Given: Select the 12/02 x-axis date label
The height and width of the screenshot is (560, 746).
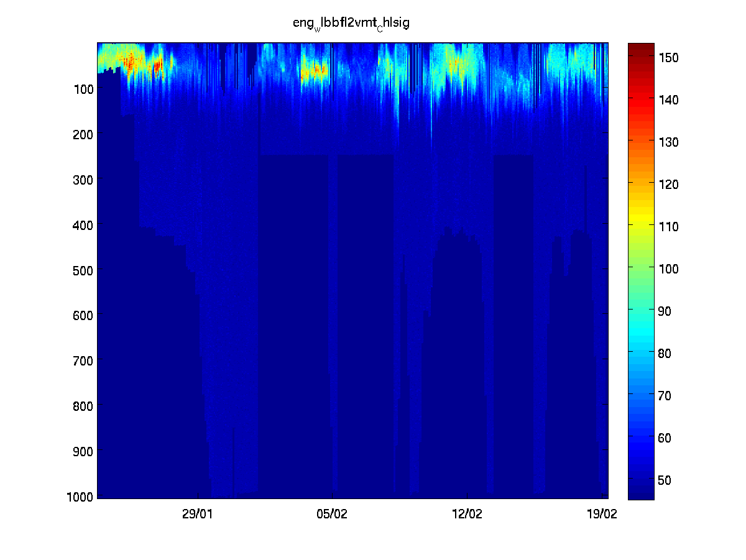Looking at the screenshot, I should tap(467, 513).
